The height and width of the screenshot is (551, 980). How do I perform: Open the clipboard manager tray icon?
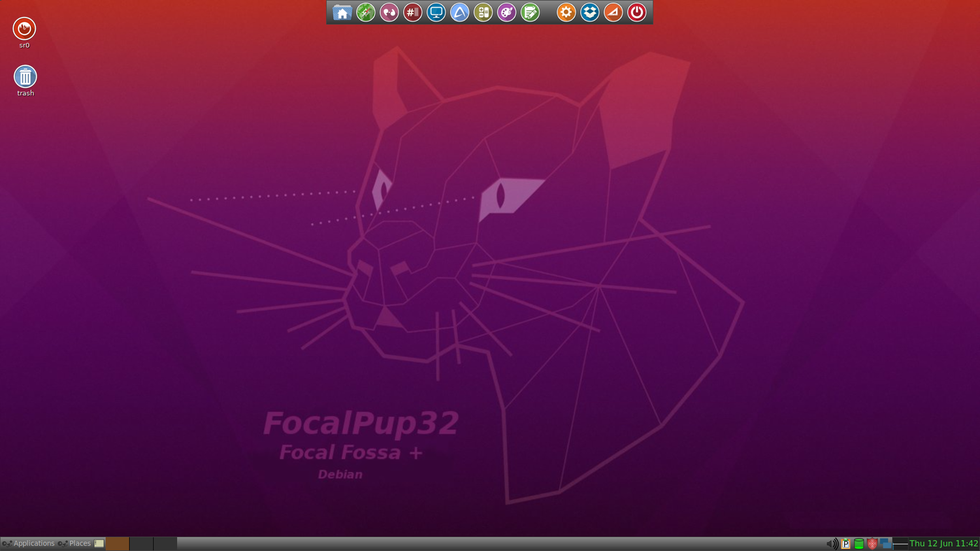click(x=845, y=543)
